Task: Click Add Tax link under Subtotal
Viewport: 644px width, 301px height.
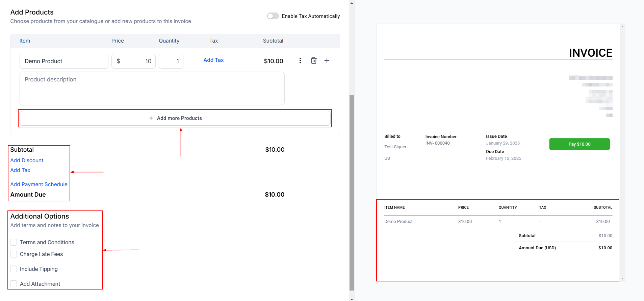Action: [20, 170]
